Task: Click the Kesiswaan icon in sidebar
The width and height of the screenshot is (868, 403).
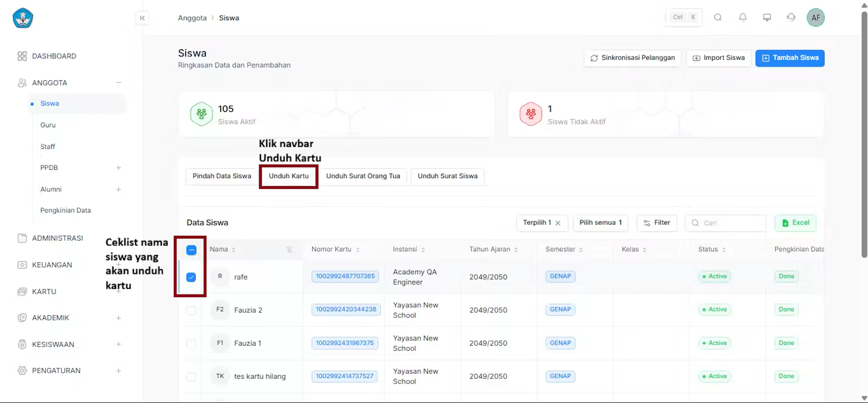Action: (x=22, y=344)
